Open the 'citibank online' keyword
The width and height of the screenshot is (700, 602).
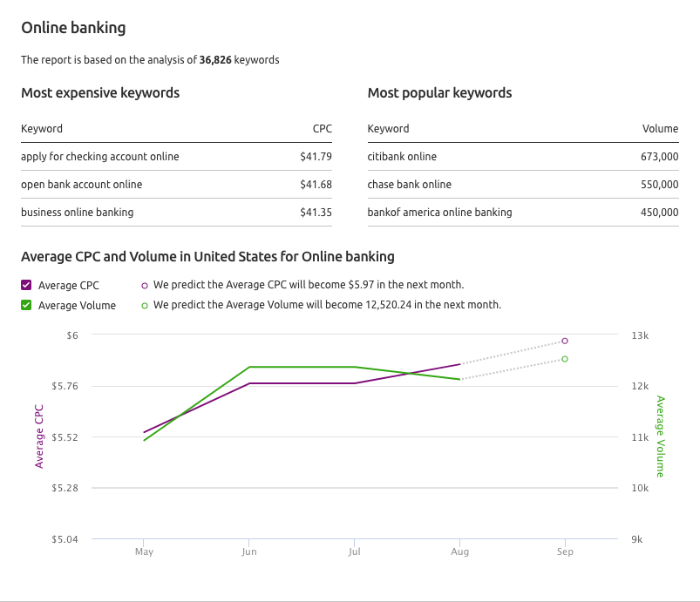point(402,157)
